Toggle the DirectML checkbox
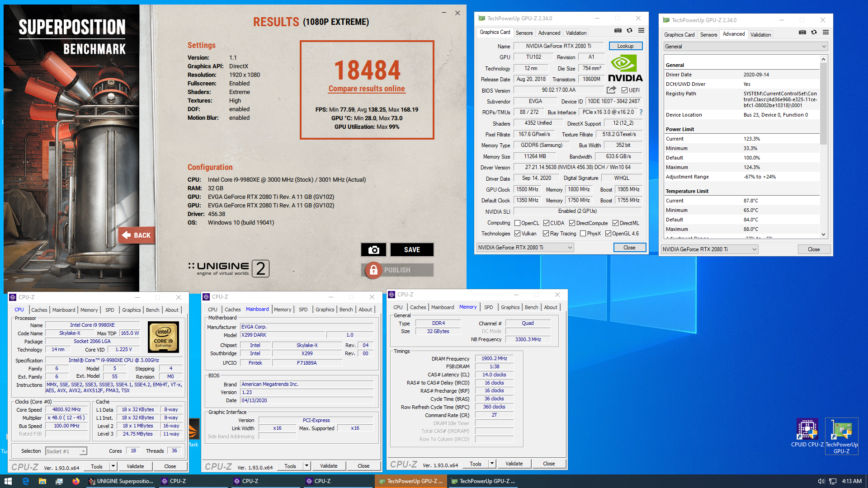The width and height of the screenshot is (868, 488). 615,223
